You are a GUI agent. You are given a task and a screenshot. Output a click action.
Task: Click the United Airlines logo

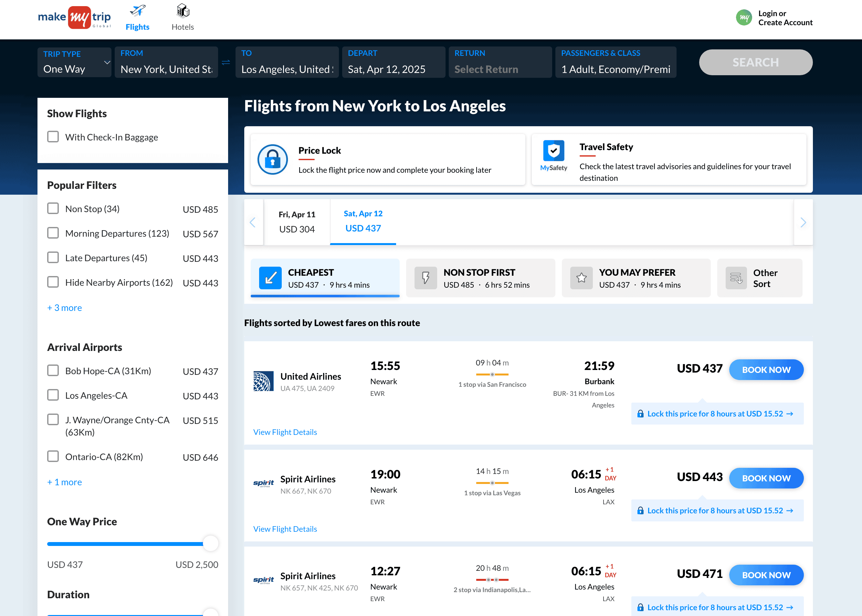tap(263, 381)
